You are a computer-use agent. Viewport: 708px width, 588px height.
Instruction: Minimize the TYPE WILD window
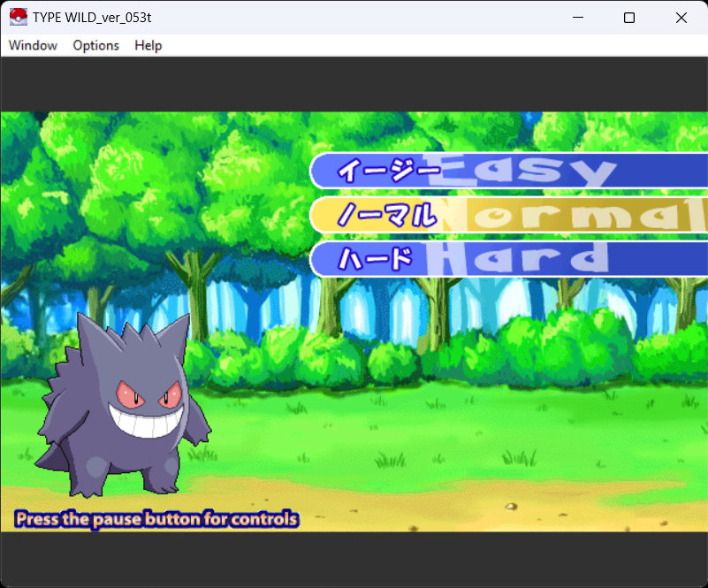click(577, 17)
